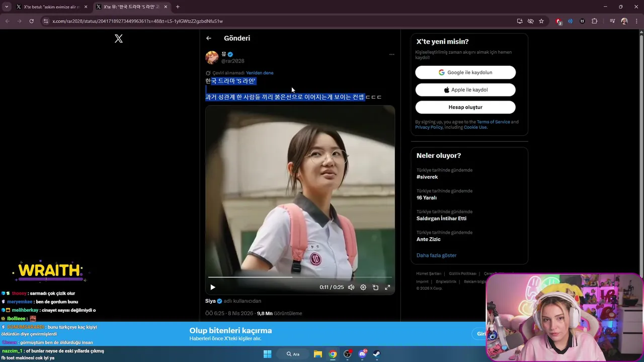Screen dimensions: 644x362
Task: Open Steam from the taskbar
Action: coord(376,354)
